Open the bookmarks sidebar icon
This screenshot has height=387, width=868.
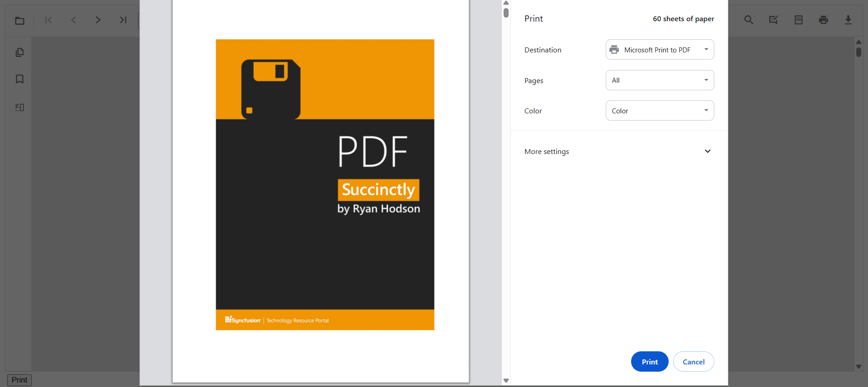pos(19,79)
